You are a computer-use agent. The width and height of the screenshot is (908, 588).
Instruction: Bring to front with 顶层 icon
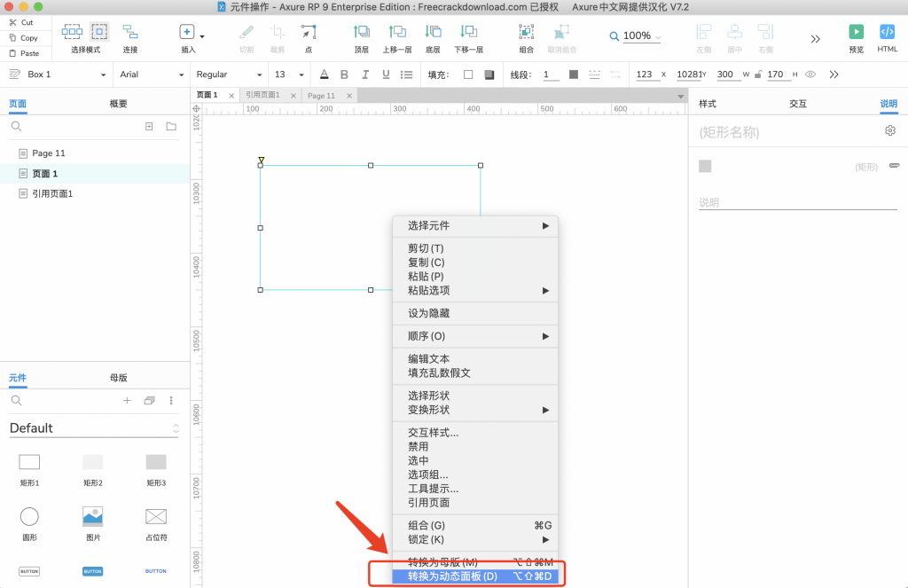361,32
